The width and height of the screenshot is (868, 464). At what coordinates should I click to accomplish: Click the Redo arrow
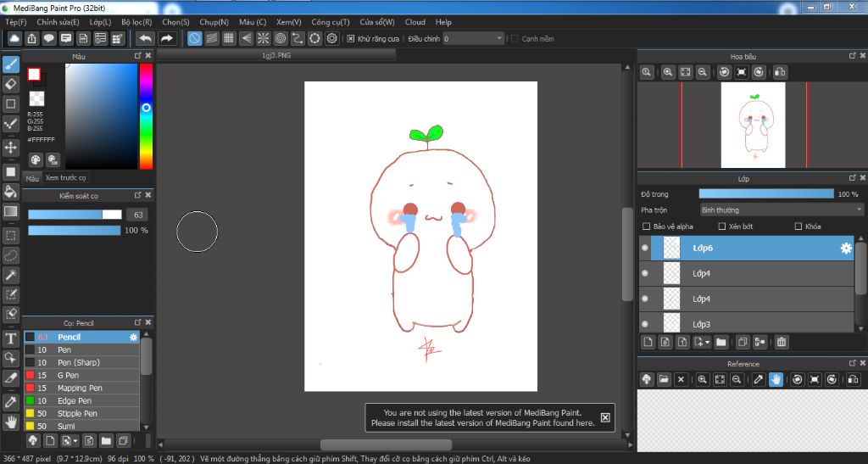(166, 38)
